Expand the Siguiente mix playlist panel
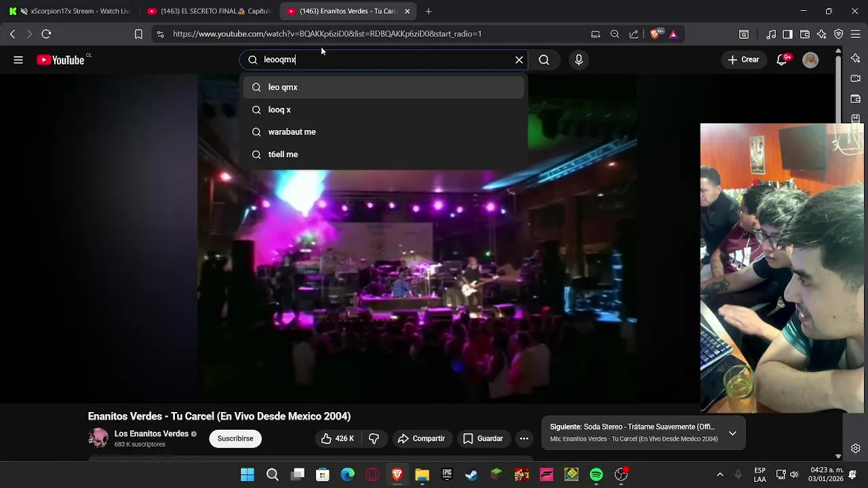The height and width of the screenshot is (488, 868). pyautogui.click(x=732, y=433)
